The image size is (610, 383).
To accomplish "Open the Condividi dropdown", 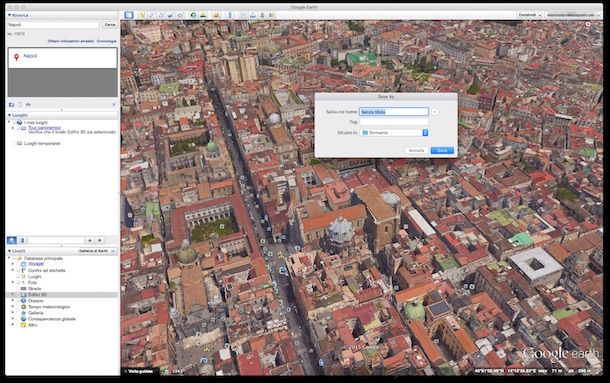I will (x=530, y=15).
